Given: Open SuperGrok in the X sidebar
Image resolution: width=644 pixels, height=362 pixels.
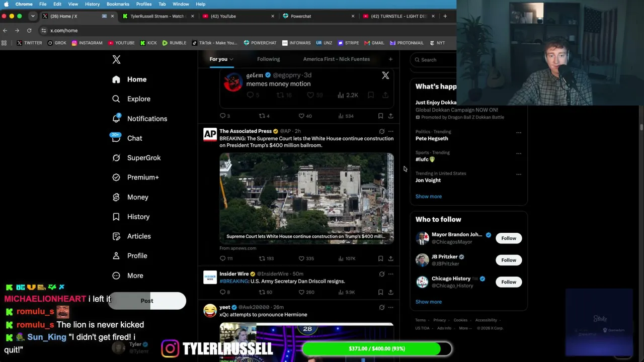Looking at the screenshot, I should (137, 158).
